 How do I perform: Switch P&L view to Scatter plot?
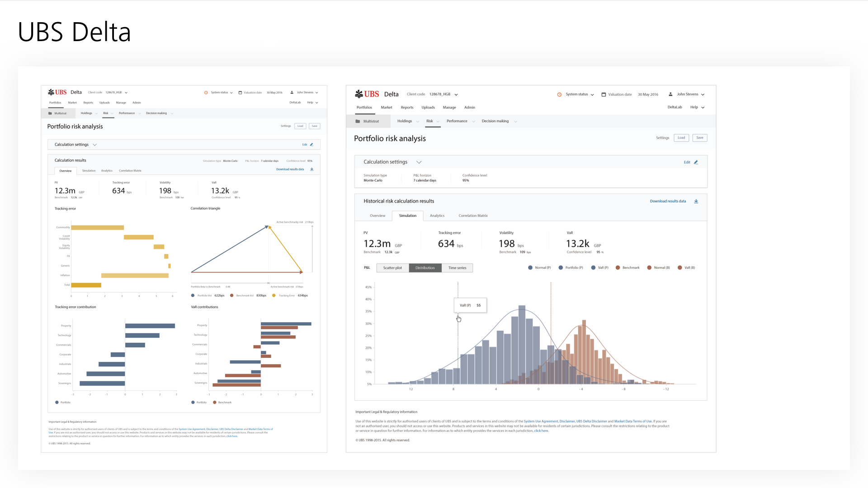point(392,268)
